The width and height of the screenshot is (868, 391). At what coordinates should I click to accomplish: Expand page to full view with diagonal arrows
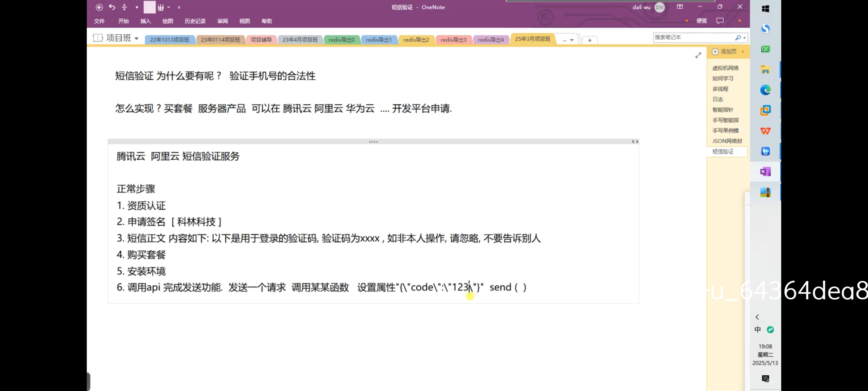coord(698,55)
